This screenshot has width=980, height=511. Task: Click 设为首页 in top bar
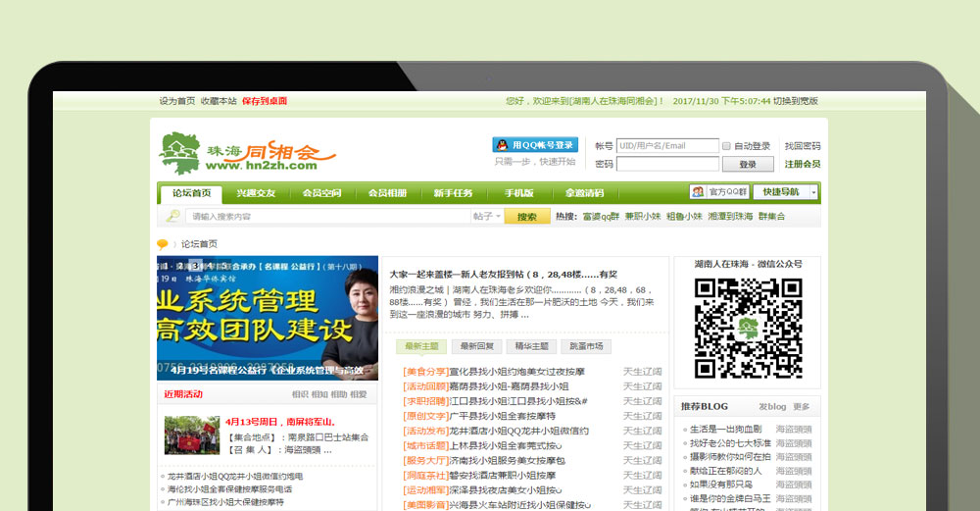point(176,101)
